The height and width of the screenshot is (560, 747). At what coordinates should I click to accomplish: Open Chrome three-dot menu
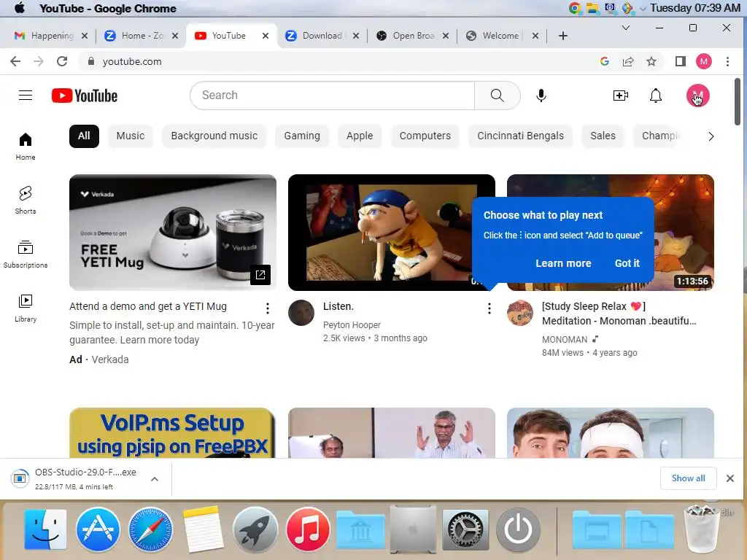(727, 61)
